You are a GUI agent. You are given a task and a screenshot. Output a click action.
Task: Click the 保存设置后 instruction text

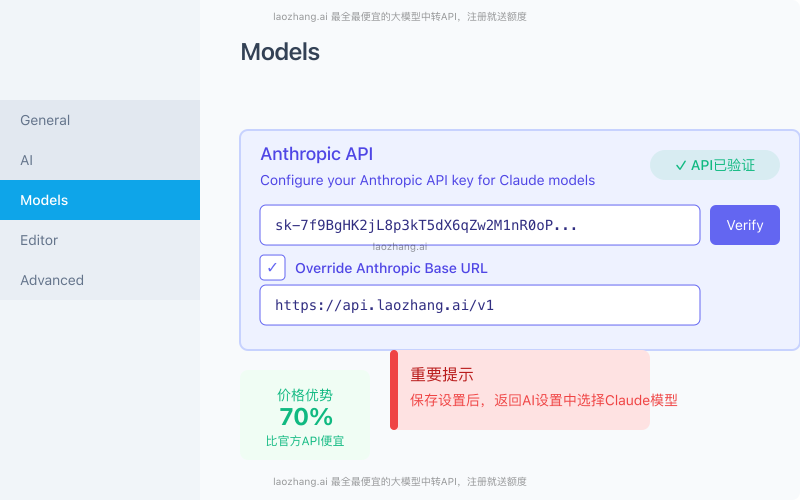coord(543,400)
